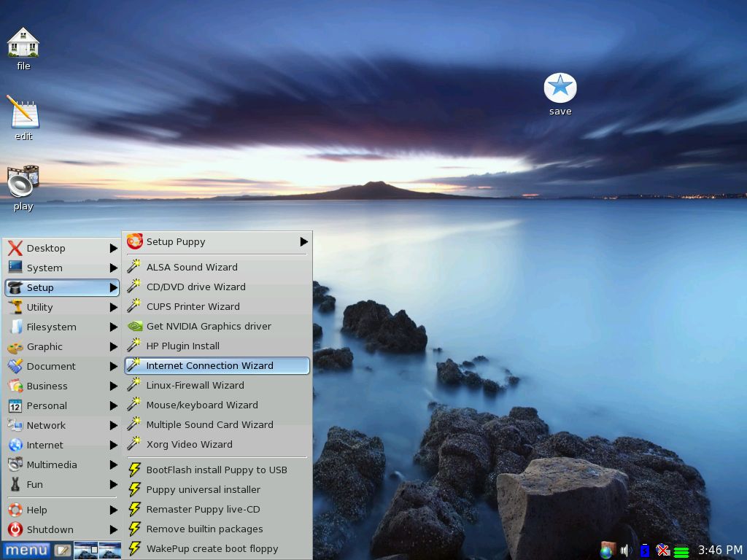Click the blue battery tray icon
This screenshot has height=560, width=747.
(x=644, y=550)
